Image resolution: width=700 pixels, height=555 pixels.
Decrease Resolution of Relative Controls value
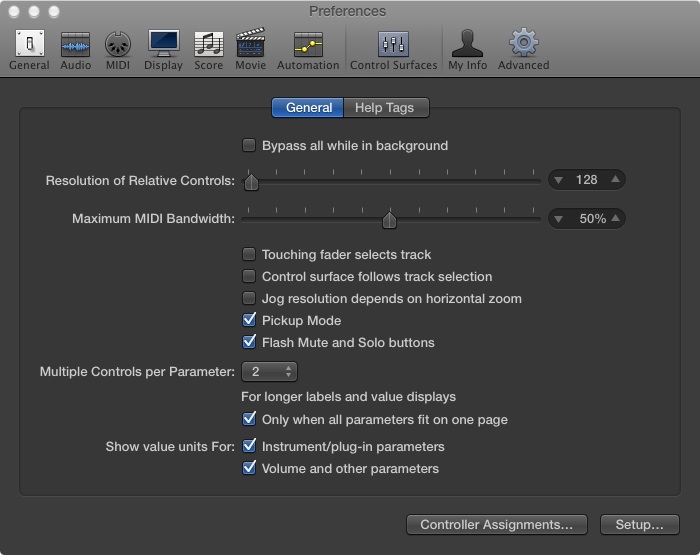pos(558,180)
